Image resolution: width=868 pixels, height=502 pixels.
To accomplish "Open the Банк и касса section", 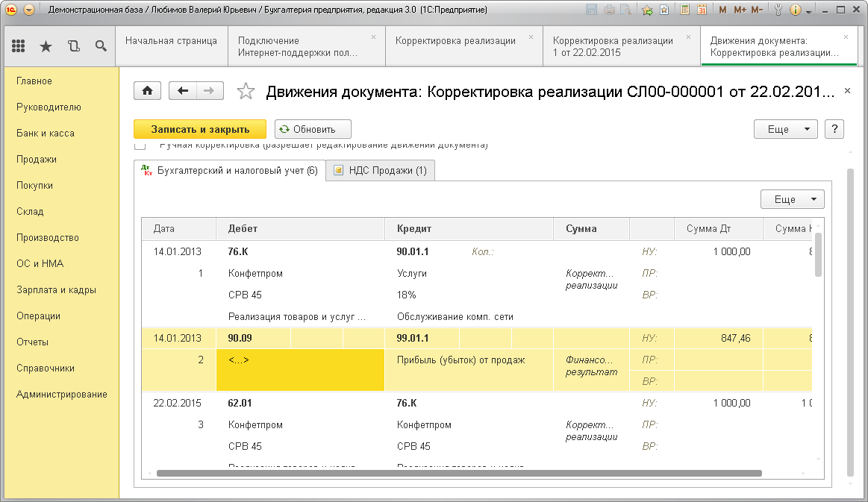I will [46, 134].
